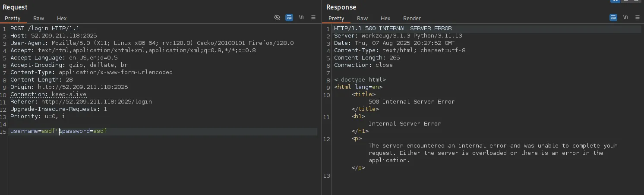Viewport: 644px width, 195px height.
Task: Click the opening '<title>' tag
Action: pyautogui.click(x=363, y=94)
